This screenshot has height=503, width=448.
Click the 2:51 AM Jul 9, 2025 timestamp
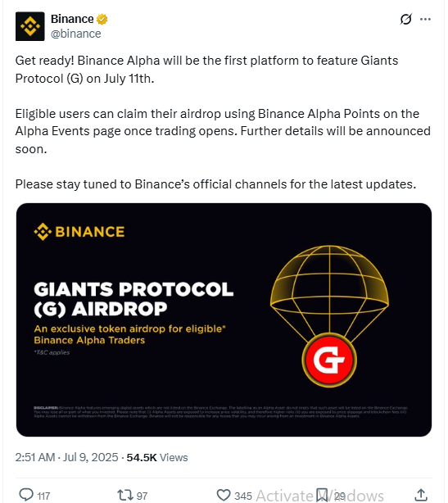(66, 457)
